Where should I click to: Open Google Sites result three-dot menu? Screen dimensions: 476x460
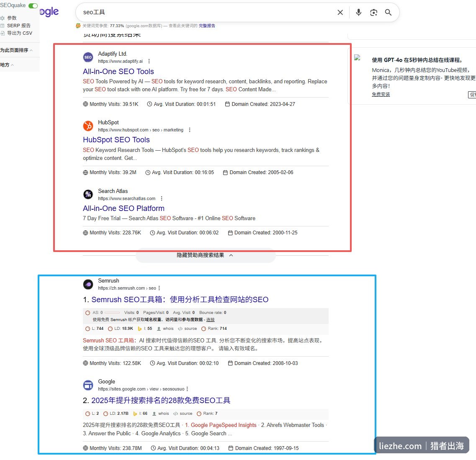pyautogui.click(x=187, y=389)
